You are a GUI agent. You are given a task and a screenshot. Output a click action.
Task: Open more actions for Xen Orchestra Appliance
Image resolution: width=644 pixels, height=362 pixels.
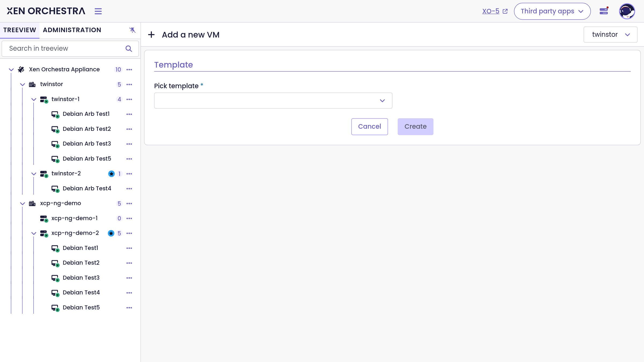point(129,70)
